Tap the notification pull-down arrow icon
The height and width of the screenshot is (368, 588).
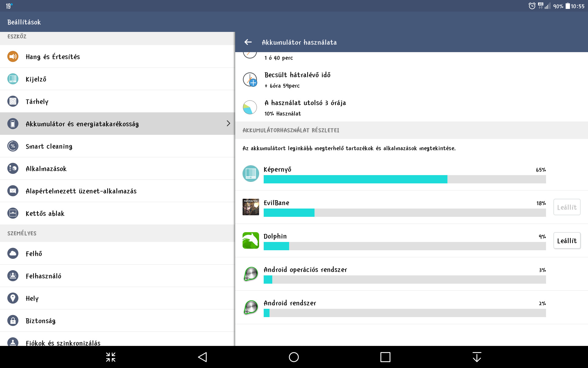(x=477, y=357)
